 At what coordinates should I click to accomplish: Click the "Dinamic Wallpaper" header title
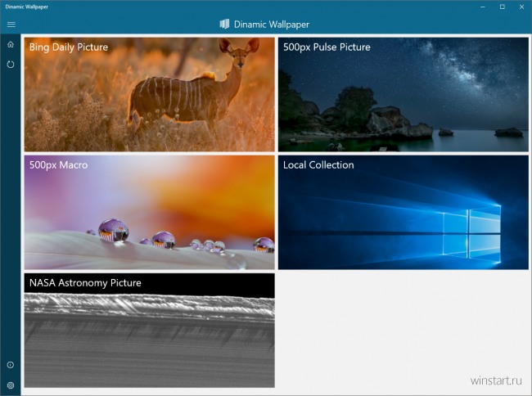[x=272, y=25]
